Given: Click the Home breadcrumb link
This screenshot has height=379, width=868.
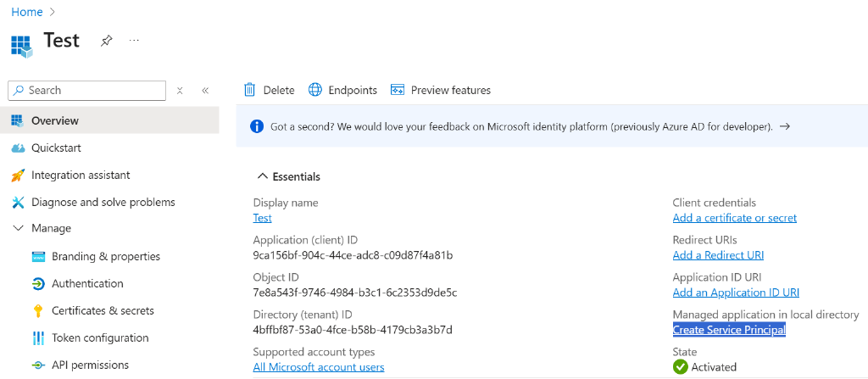Looking at the screenshot, I should (26, 12).
